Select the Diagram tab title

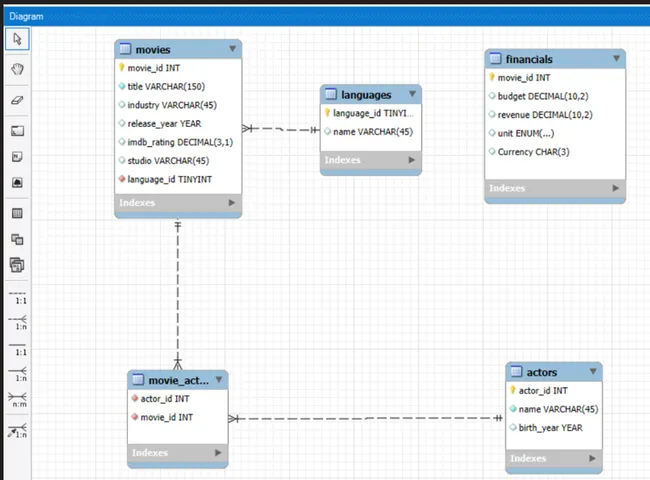26,16
